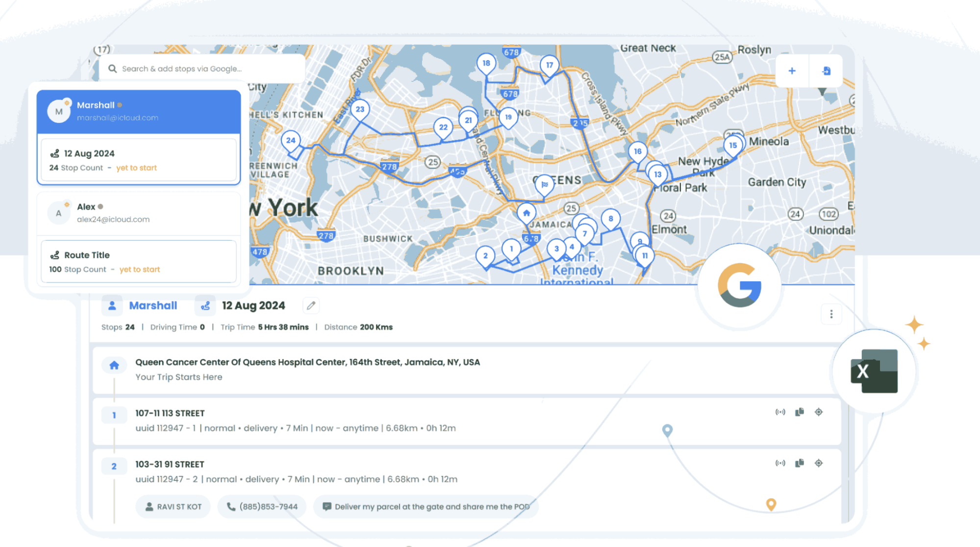Image resolution: width=980 pixels, height=547 pixels.
Task: Open the Marshall driver link
Action: click(x=153, y=305)
